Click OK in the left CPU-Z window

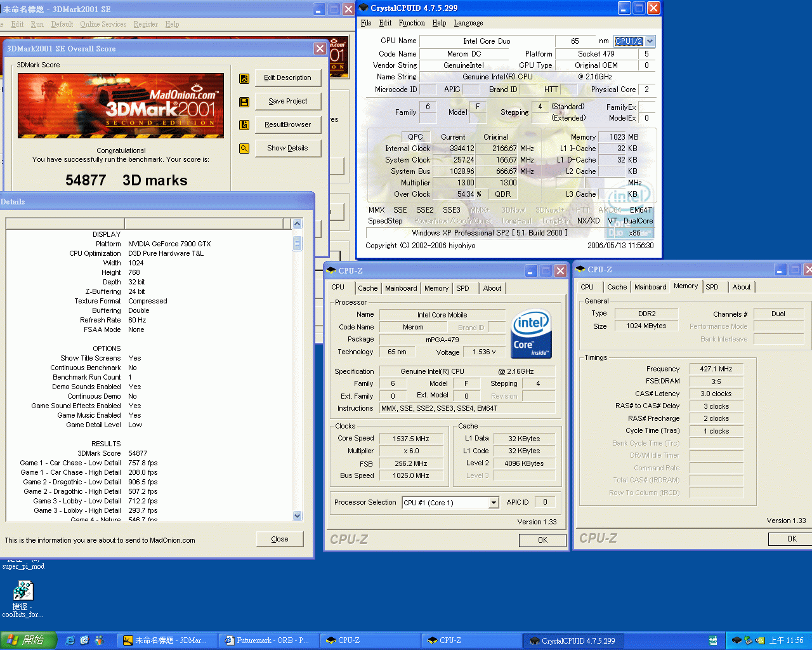(542, 540)
